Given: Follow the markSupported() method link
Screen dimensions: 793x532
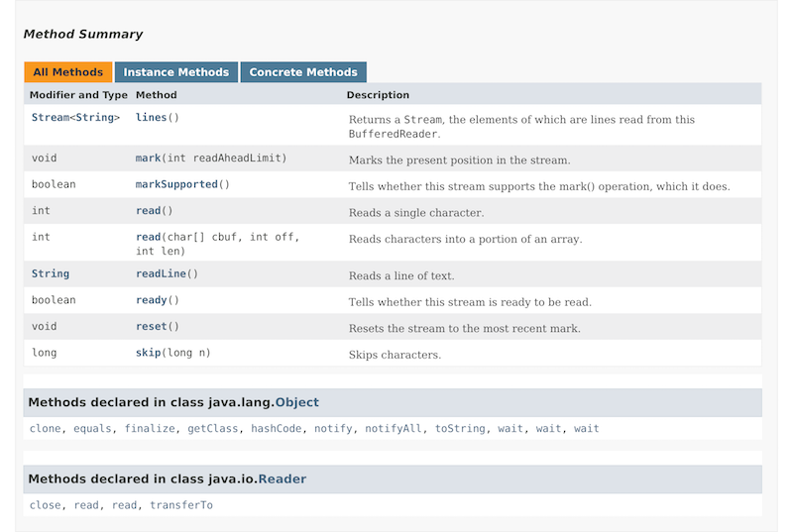Looking at the screenshot, I should [x=176, y=184].
